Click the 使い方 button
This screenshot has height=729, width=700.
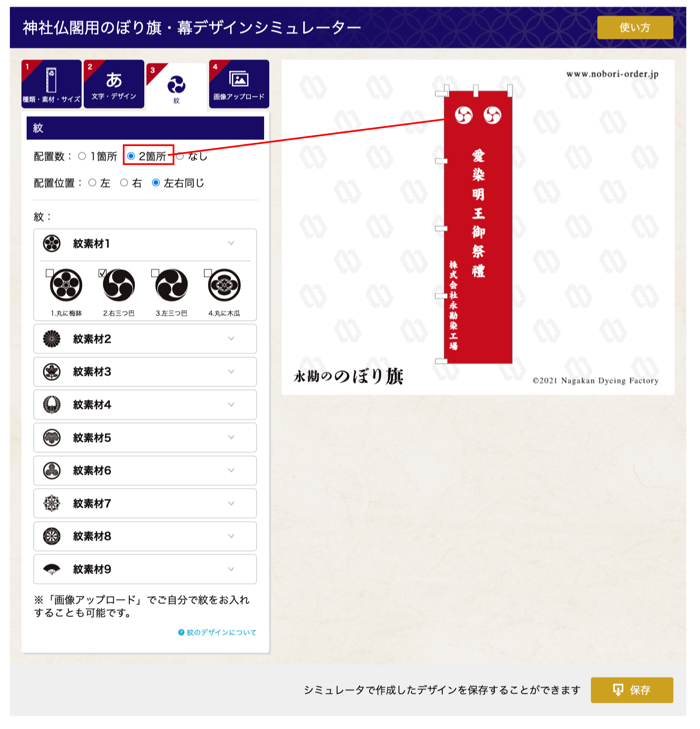635,27
